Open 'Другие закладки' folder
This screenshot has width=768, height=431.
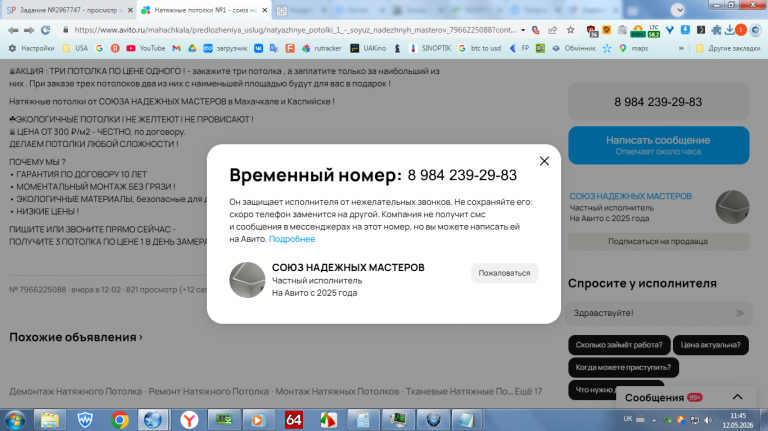728,48
